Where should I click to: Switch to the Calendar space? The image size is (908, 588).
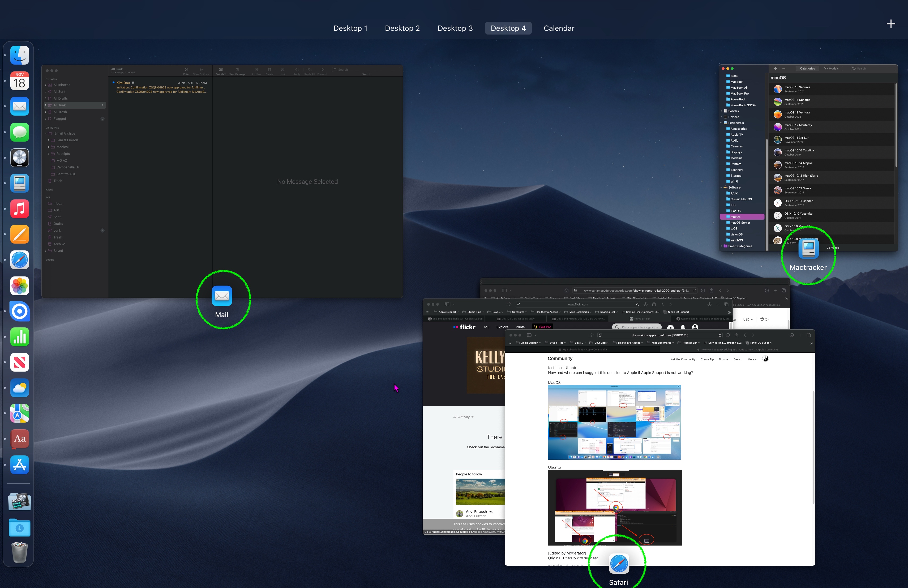pyautogui.click(x=559, y=28)
